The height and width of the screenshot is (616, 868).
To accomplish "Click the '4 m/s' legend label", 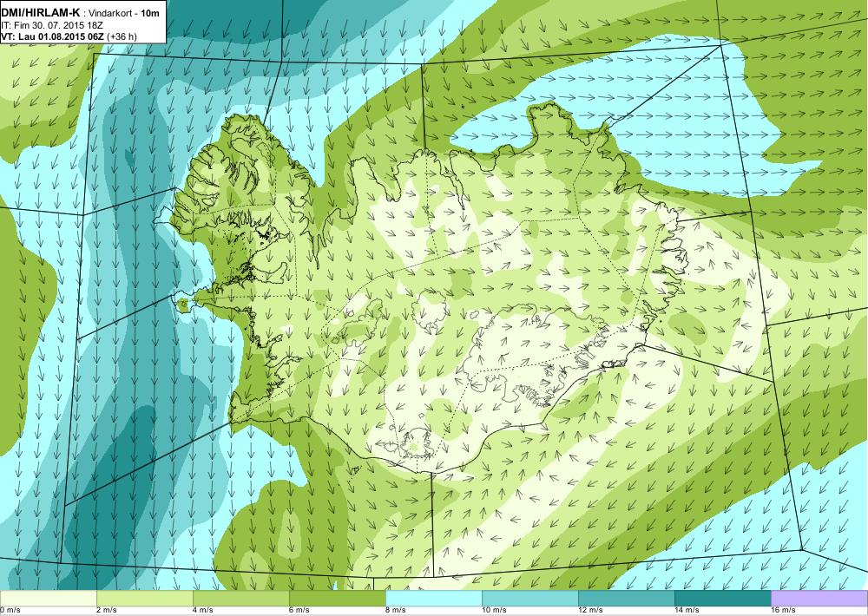I will point(203,611).
